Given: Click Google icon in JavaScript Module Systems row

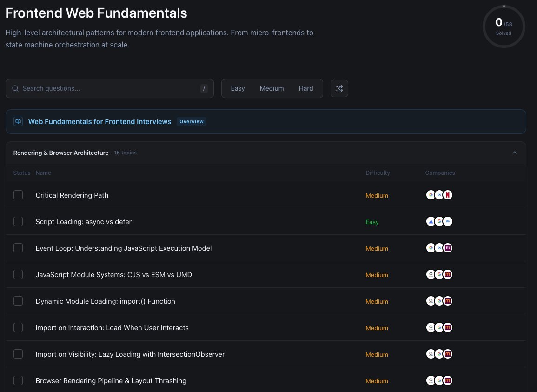Looking at the screenshot, I should pos(439,274).
